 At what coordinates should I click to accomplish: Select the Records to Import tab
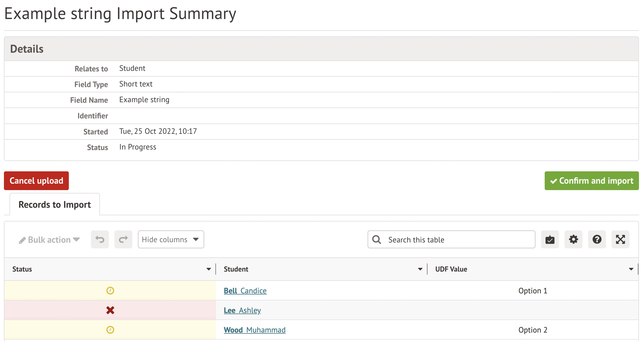pyautogui.click(x=55, y=205)
